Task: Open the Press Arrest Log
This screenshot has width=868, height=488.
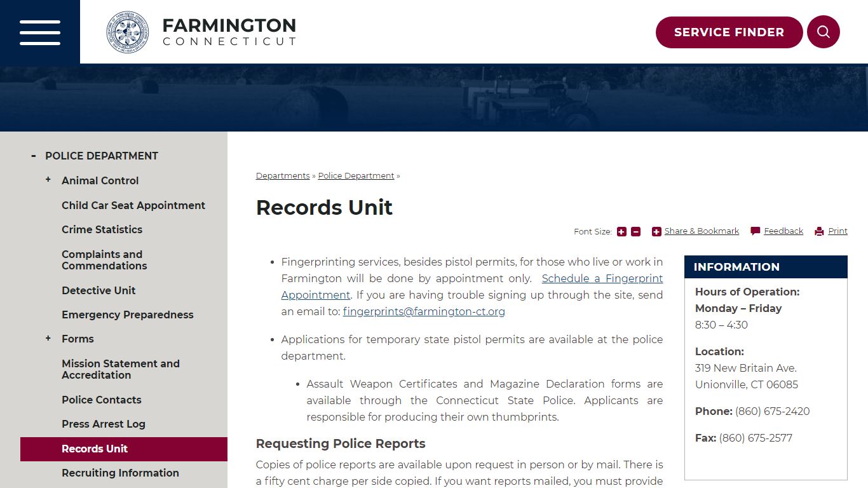Action: pos(104,424)
